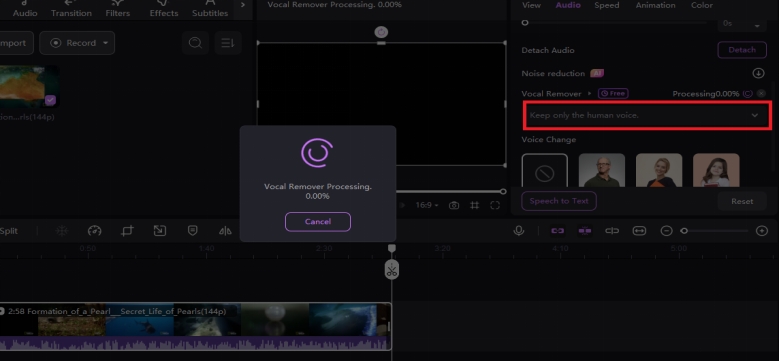This screenshot has width=780, height=361.
Task: Expand the Record dropdown button
Action: pyautogui.click(x=77, y=43)
